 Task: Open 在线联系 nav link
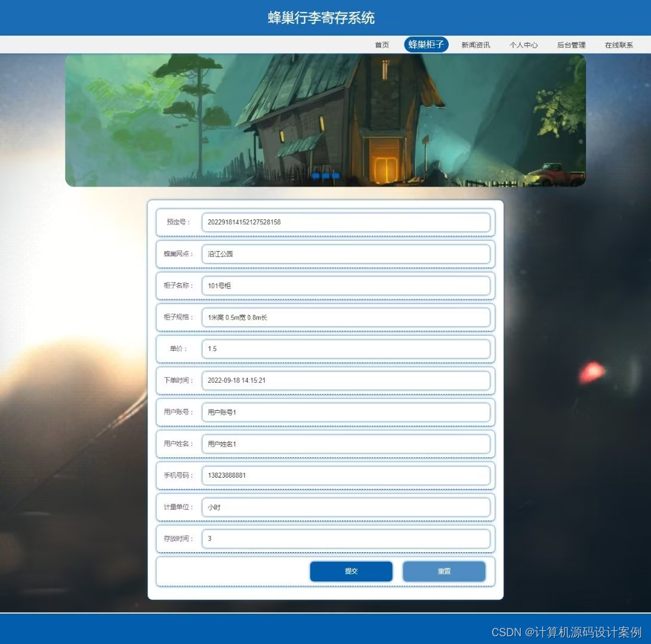pyautogui.click(x=619, y=45)
